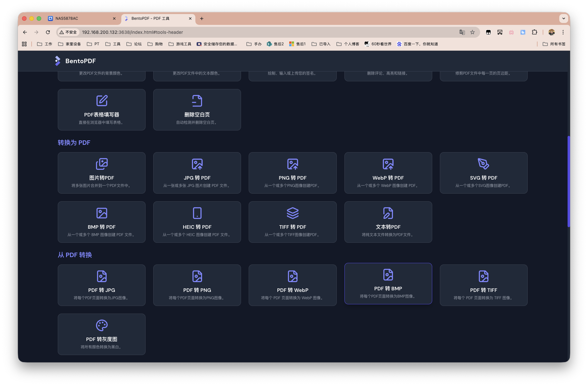The width and height of the screenshot is (588, 386).
Task: Open the 图片转PDF image icon
Action: tap(102, 164)
